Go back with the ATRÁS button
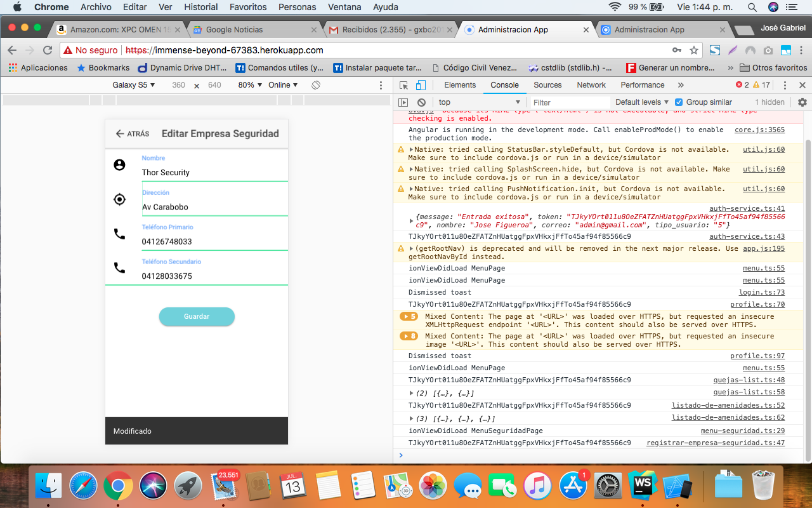Screen dimensions: 812x508 click(133, 134)
